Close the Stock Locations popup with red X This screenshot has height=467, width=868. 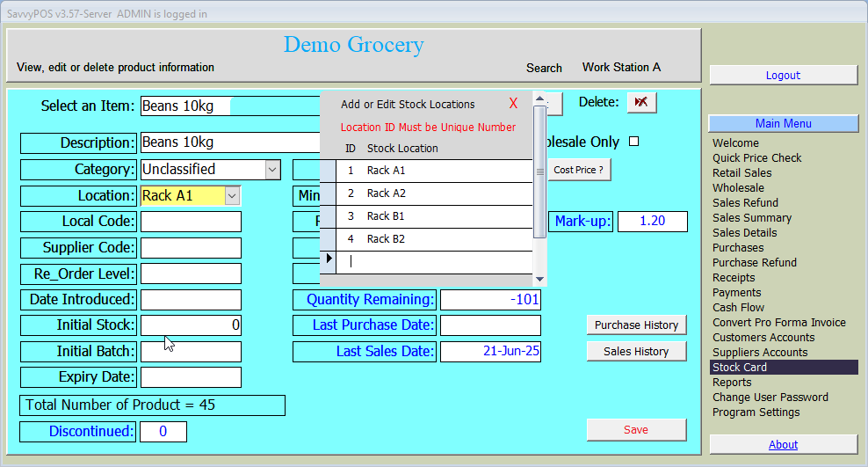[513, 104]
